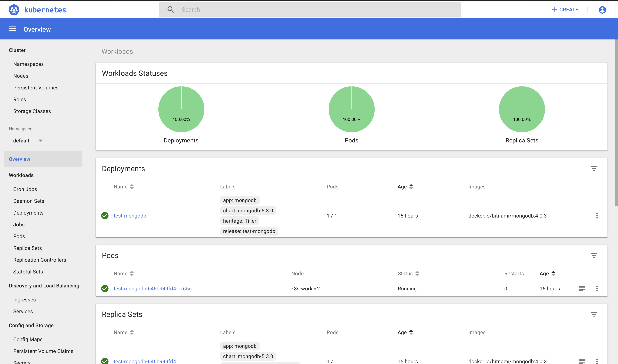Click the filter icon in Deployments card

(594, 169)
